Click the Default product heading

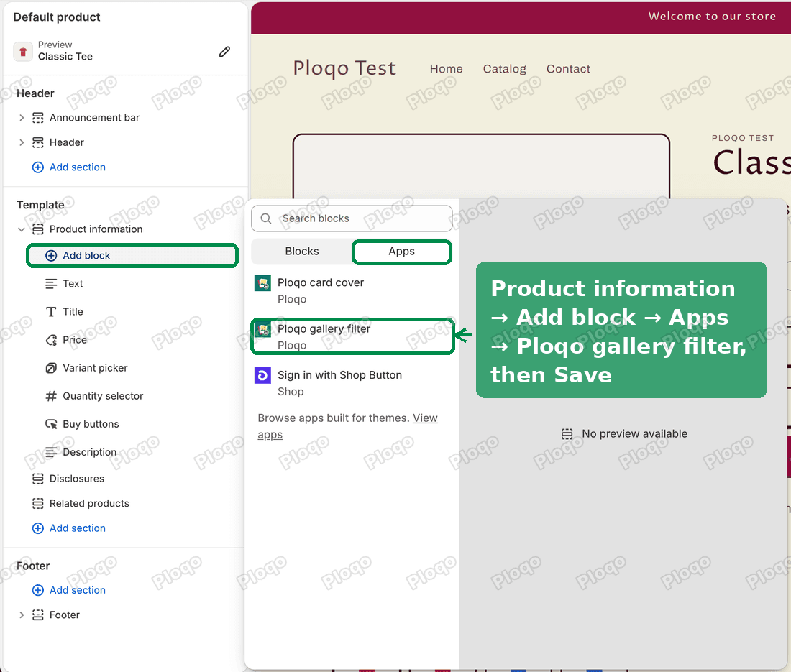tap(57, 17)
